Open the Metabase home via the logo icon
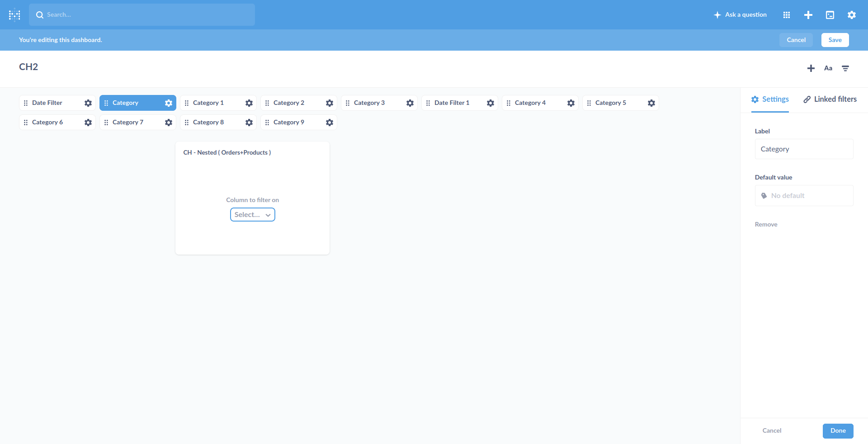The image size is (868, 444). pyautogui.click(x=14, y=14)
